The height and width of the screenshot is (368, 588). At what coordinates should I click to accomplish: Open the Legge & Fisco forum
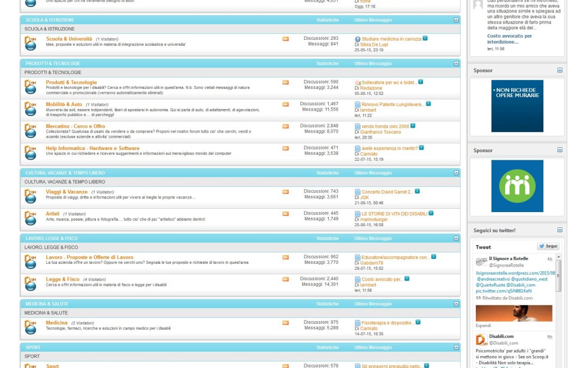pyautogui.click(x=63, y=279)
